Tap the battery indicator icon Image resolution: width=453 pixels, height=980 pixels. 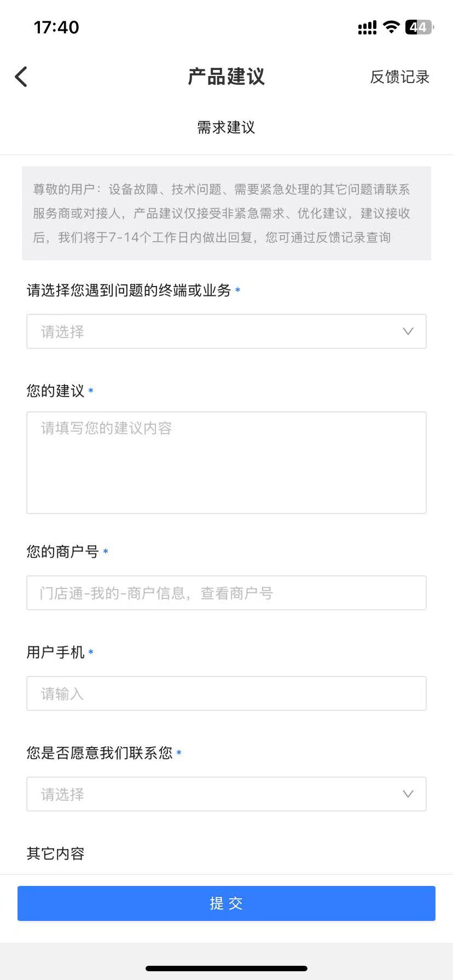pos(419,27)
